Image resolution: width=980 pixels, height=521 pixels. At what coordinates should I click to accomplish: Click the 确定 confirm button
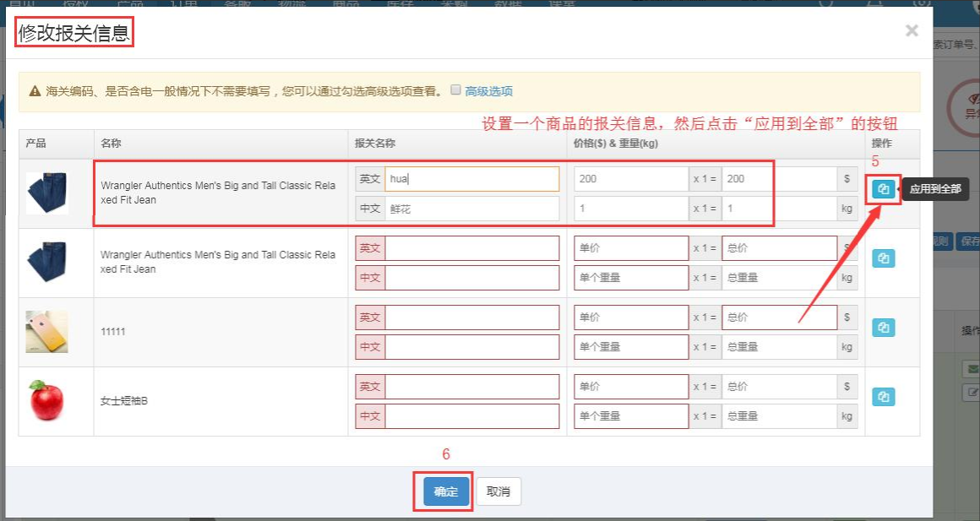[446, 491]
